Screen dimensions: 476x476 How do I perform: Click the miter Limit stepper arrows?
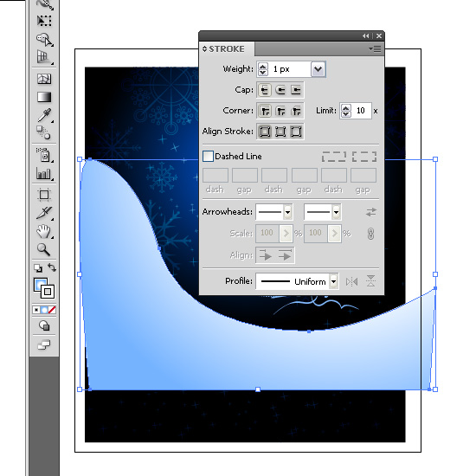[x=346, y=111]
